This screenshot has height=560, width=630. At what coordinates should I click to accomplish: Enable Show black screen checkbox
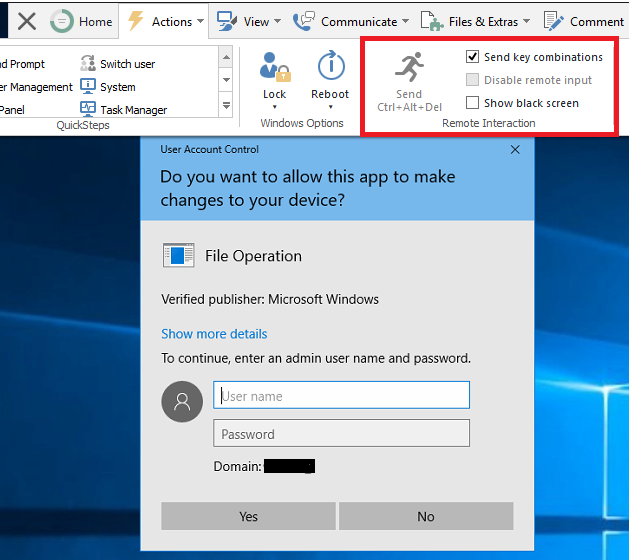pos(472,102)
